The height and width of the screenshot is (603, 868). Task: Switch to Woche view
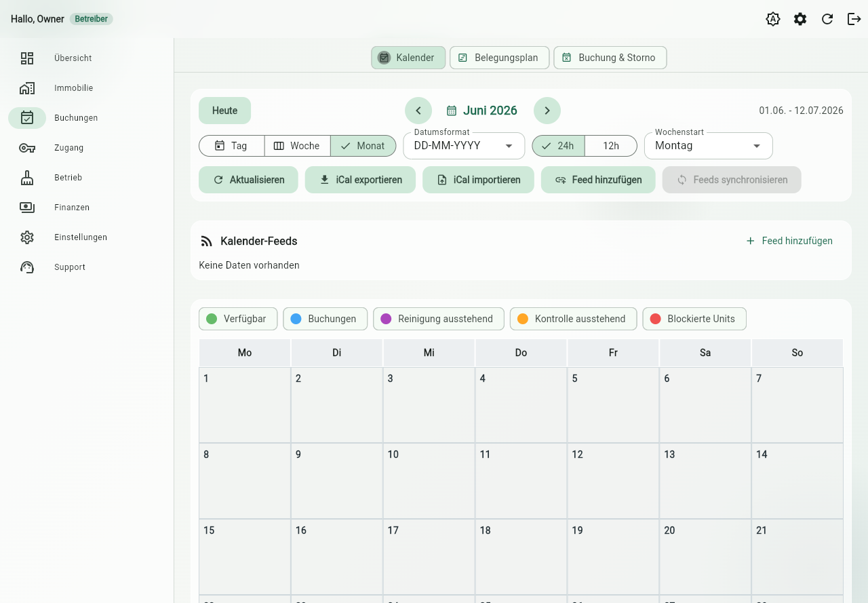(297, 146)
